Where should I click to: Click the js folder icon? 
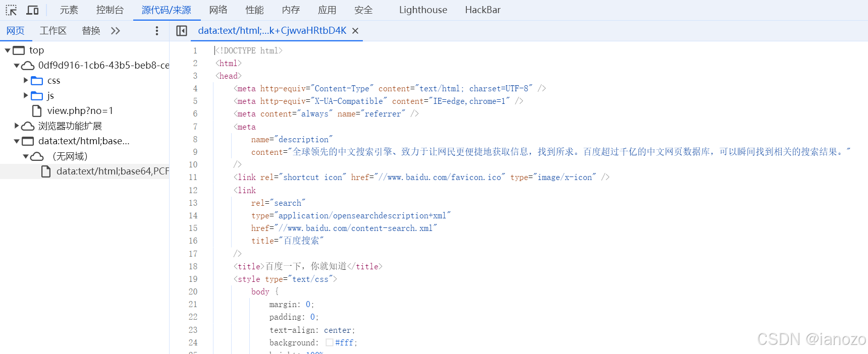[x=37, y=96]
